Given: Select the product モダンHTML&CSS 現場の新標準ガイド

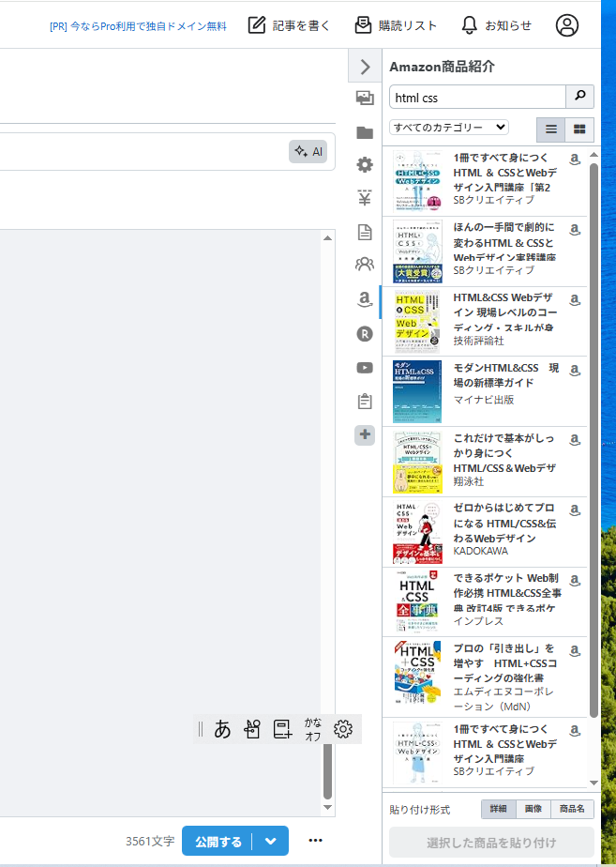Looking at the screenshot, I should (x=485, y=391).
